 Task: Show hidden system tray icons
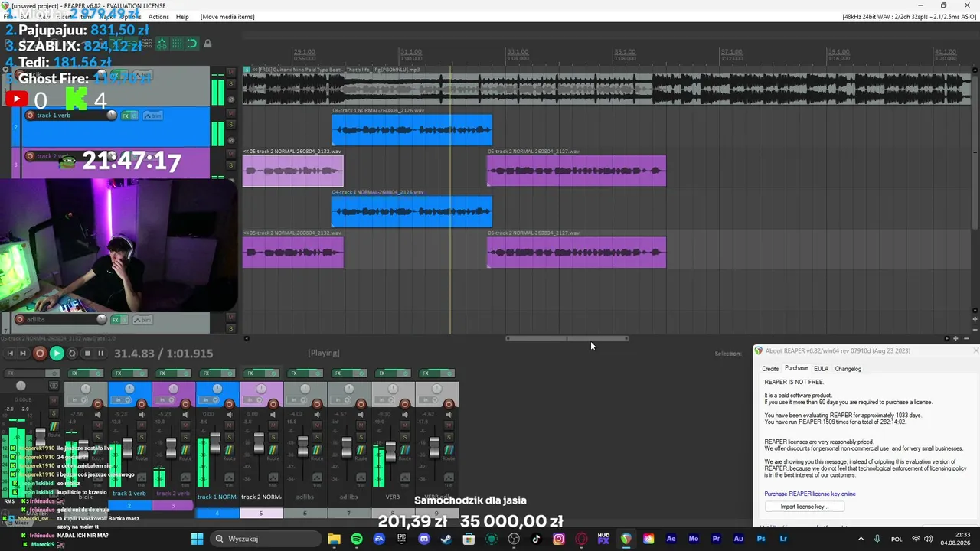861,539
